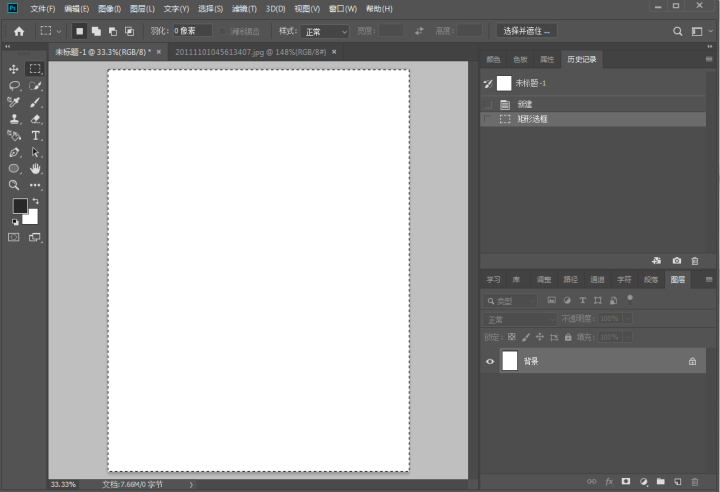720x492 pixels.
Task: Select the Rectangular Marquee tool in toolbox
Action: pyautogui.click(x=35, y=69)
